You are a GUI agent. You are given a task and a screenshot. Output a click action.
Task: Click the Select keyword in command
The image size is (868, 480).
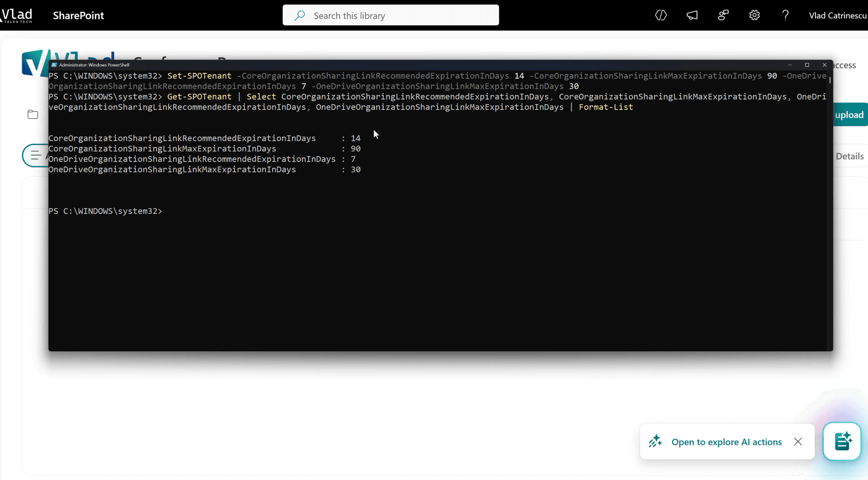(261, 97)
